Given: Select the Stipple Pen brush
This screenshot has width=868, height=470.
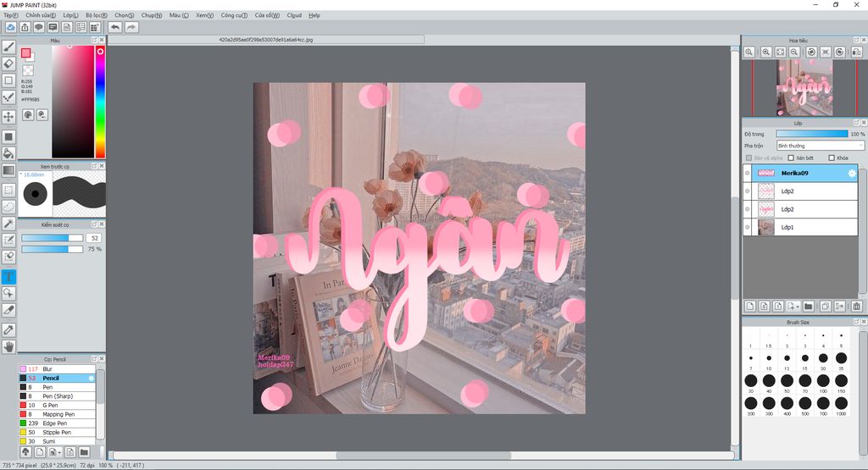Looking at the screenshot, I should [x=57, y=433].
